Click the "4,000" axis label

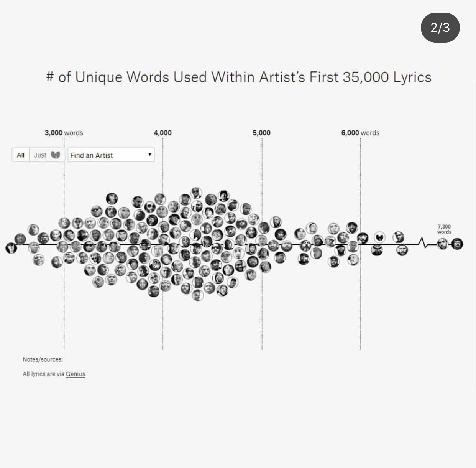pos(162,133)
